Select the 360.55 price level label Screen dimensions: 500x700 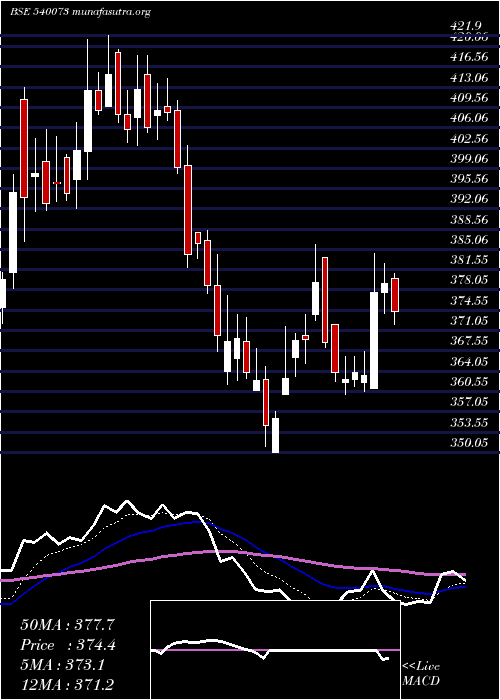(467, 382)
